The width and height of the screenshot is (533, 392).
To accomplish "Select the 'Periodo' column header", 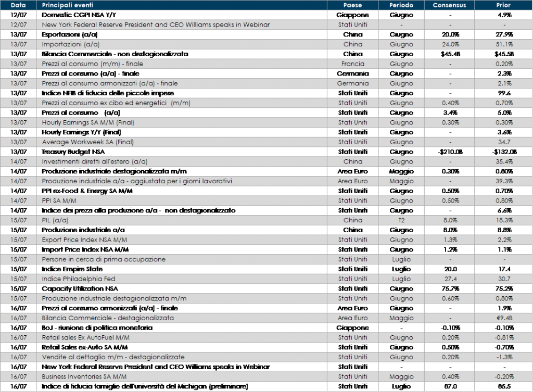I will (x=401, y=5).
